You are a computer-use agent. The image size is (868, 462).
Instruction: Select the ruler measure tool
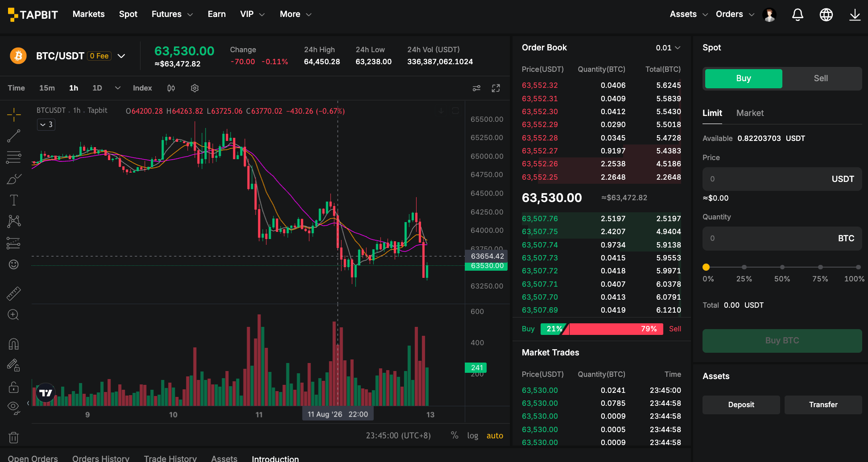tap(14, 293)
